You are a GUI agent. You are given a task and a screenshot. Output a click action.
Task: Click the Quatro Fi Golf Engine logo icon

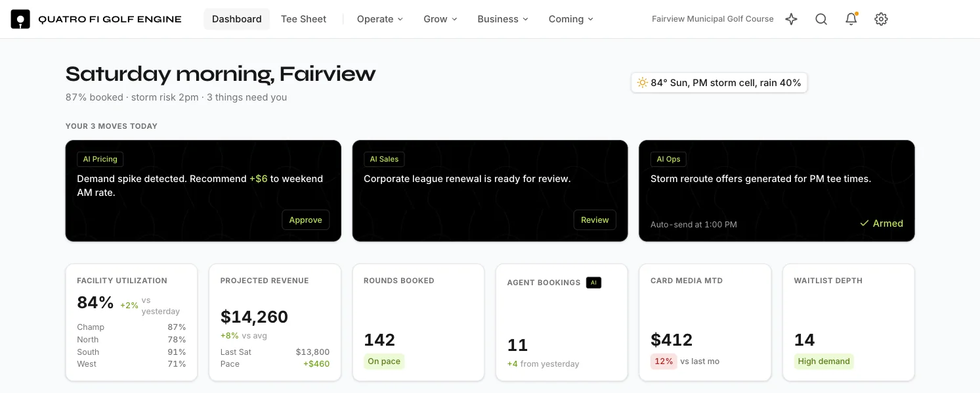(20, 19)
